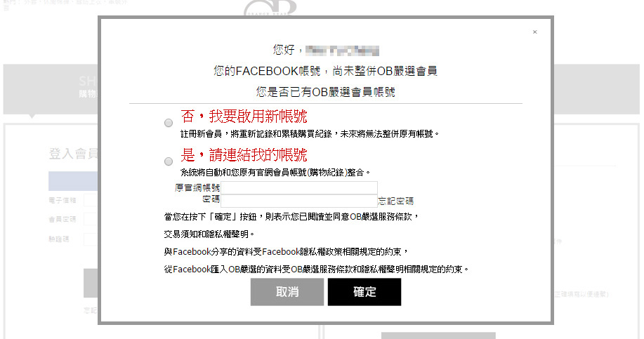Click the dimmed 忘記 link under login button
644x339 pixels.
91,311
